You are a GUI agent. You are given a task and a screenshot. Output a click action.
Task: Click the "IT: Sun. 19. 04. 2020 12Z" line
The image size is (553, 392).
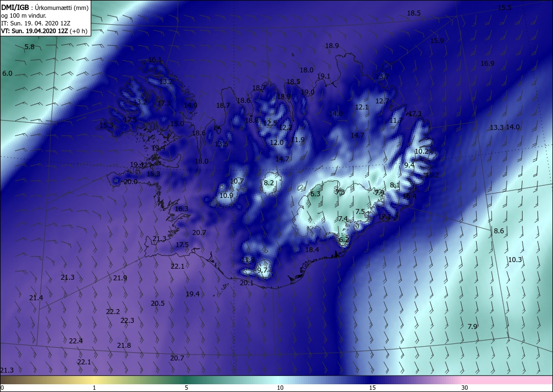[x=35, y=23]
